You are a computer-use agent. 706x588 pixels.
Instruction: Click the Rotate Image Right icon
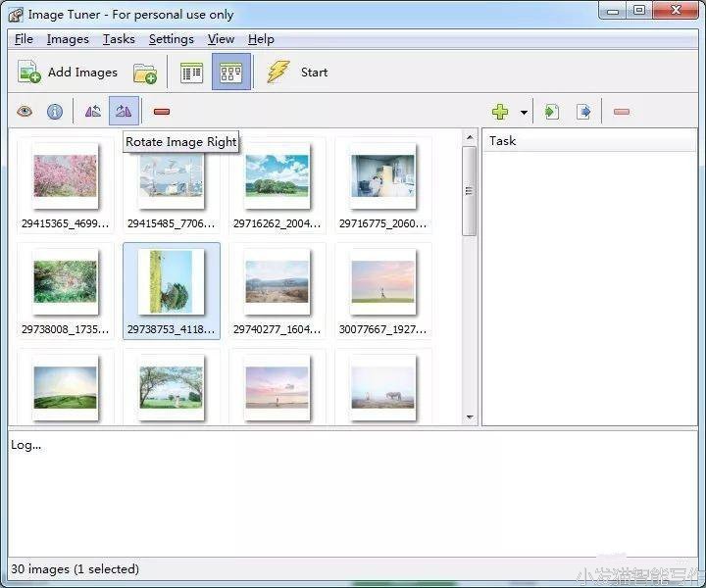tap(124, 112)
